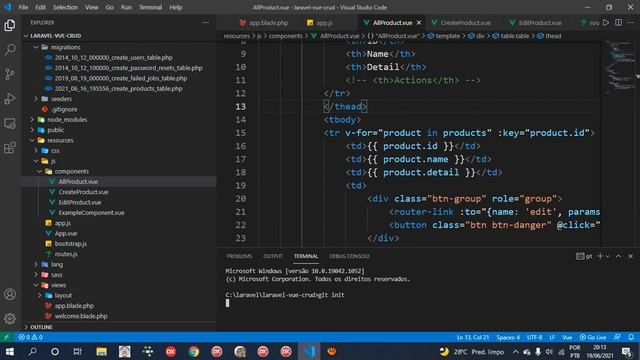Show hidden system tray icons
The width and height of the screenshot is (640, 360).
coord(516,351)
